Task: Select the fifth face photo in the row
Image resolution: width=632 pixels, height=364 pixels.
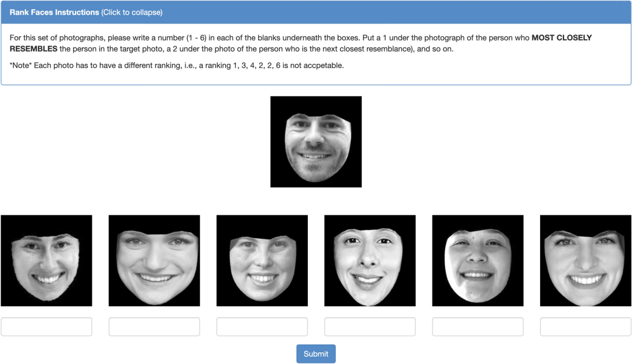Action: click(478, 260)
